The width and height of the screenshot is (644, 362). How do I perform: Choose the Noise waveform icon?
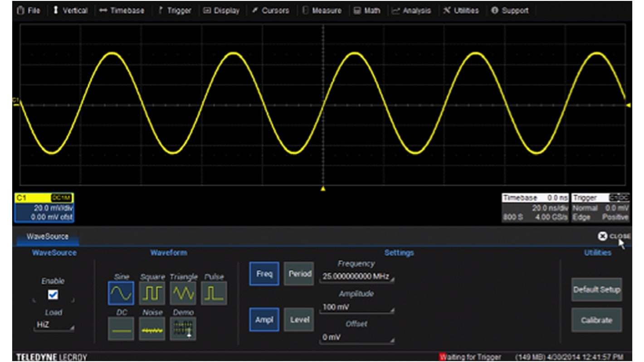152,328
